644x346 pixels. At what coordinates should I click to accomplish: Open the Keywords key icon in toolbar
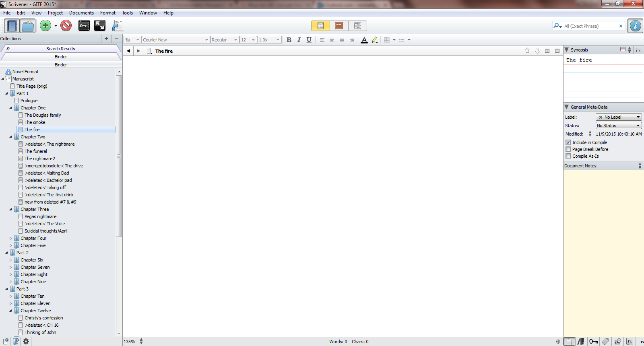84,26
